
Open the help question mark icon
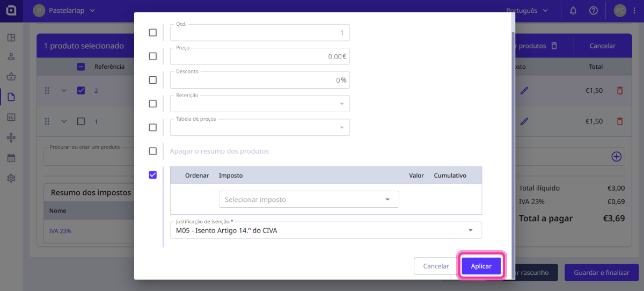tap(593, 11)
